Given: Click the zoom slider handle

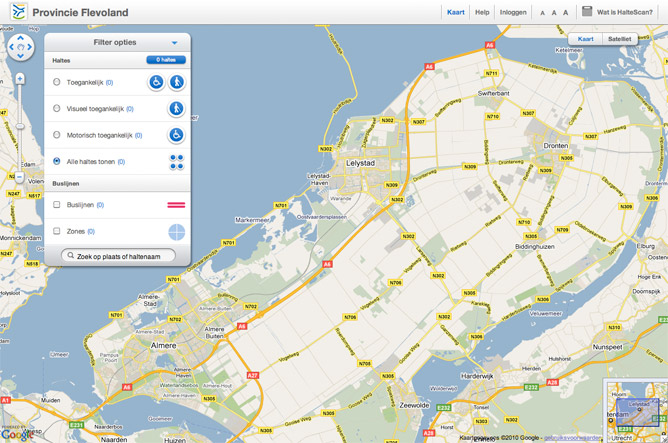Looking at the screenshot, I should pyautogui.click(x=20, y=127).
